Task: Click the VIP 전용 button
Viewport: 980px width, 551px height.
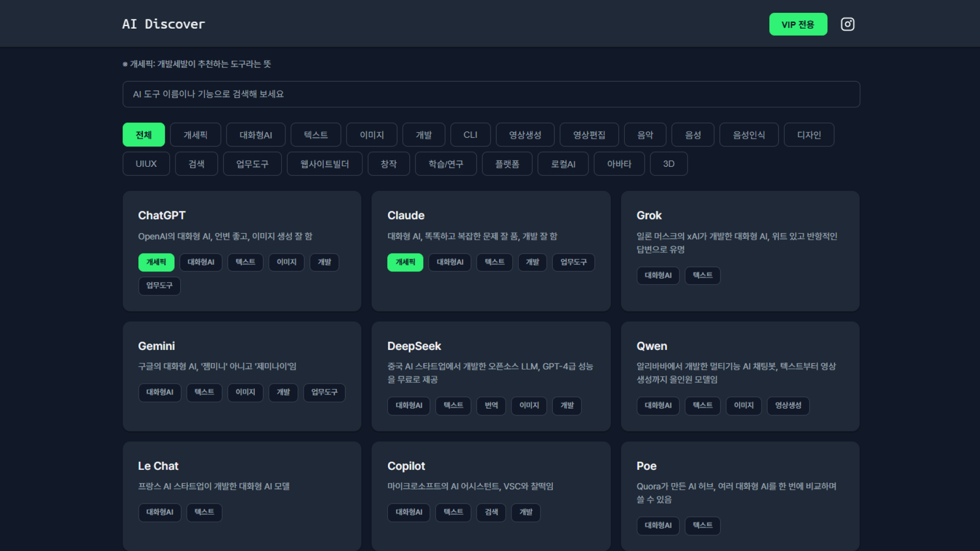Action: tap(798, 24)
